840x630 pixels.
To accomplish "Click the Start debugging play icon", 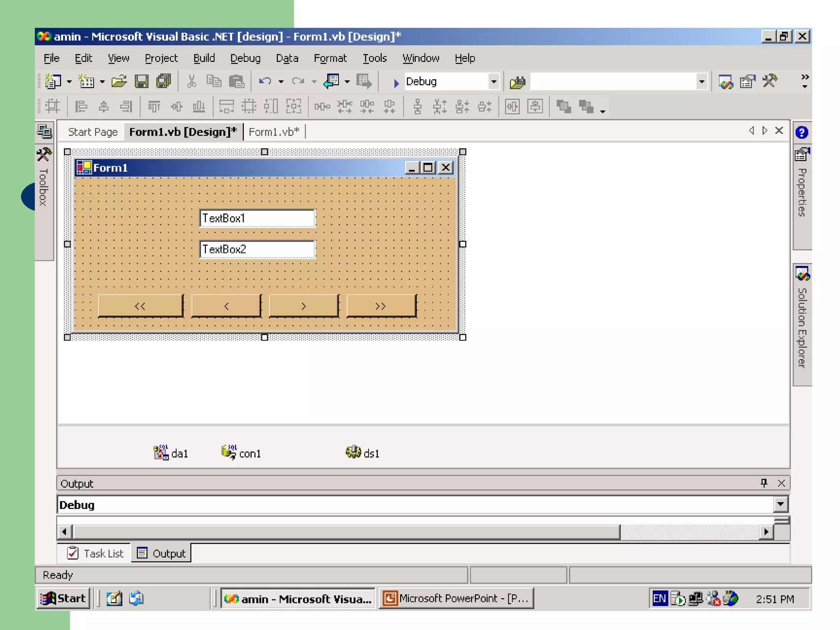I will (396, 83).
